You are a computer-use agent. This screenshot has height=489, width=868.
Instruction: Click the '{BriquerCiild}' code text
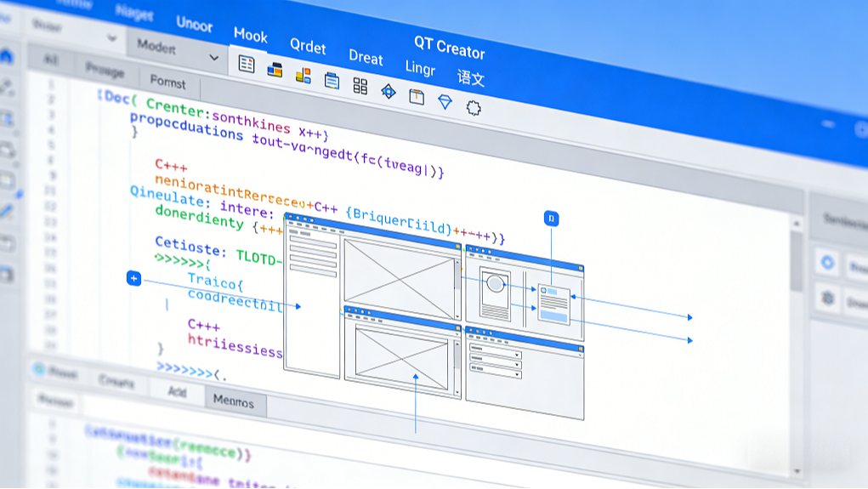point(399,221)
